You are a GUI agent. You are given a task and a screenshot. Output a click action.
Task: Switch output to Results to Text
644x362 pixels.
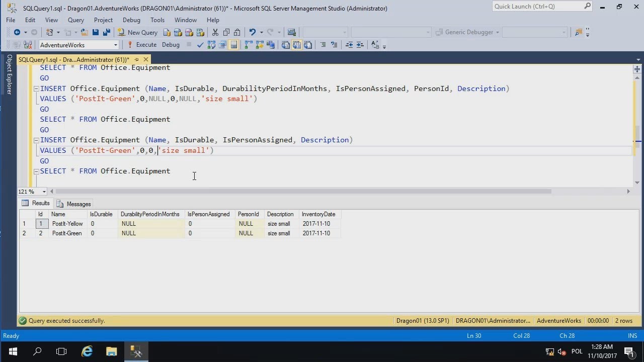(x=286, y=45)
